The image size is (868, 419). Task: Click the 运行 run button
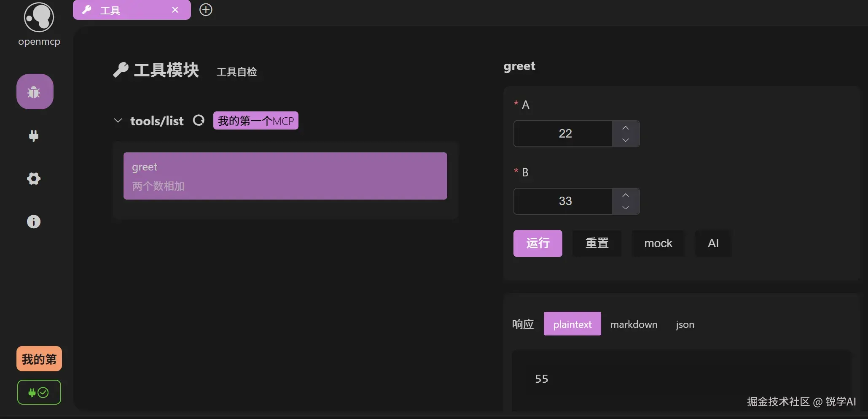coord(537,243)
